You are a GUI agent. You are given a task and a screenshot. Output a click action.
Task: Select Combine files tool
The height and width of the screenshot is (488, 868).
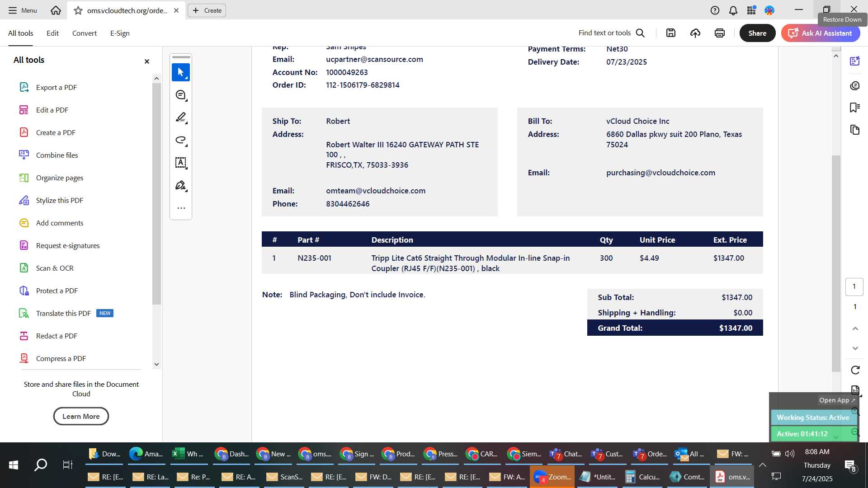tap(48, 155)
